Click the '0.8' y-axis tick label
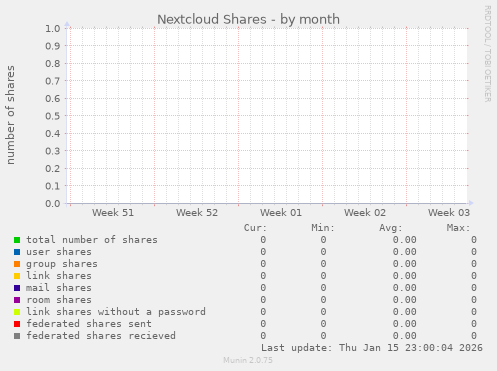 click(53, 63)
